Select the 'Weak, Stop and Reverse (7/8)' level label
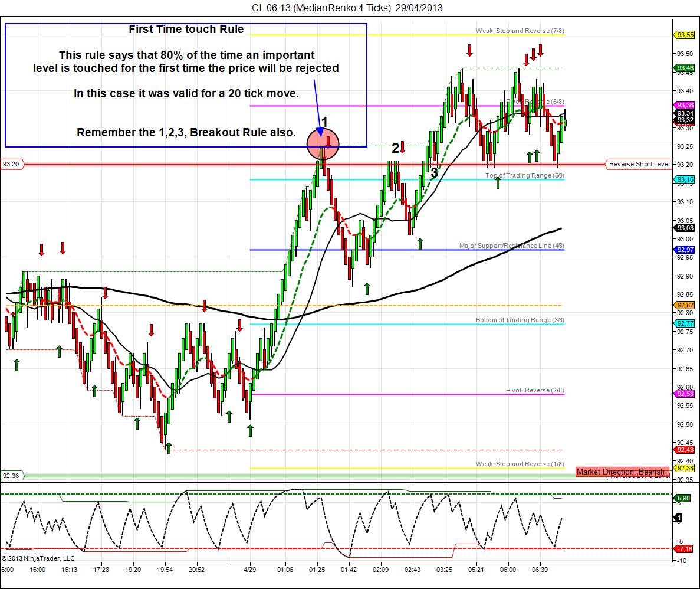Screen dimensions: 700x589 click(x=520, y=31)
